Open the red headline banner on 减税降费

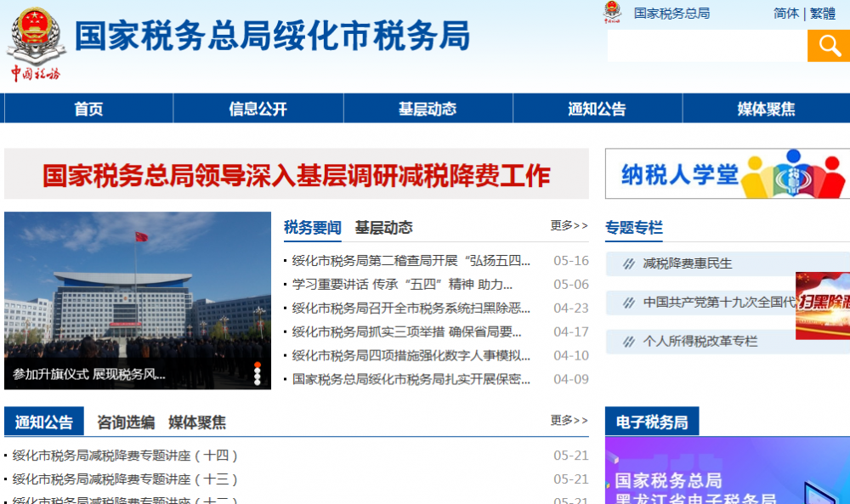pos(296,174)
